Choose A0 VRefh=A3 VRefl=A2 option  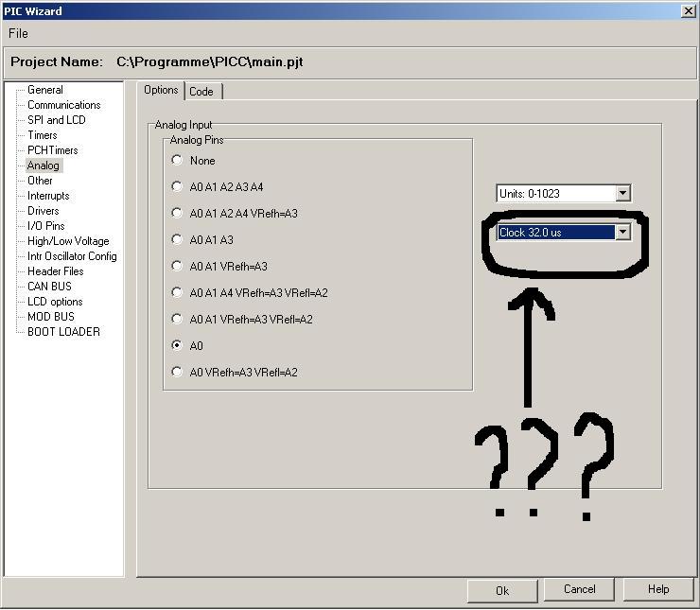[x=177, y=372]
